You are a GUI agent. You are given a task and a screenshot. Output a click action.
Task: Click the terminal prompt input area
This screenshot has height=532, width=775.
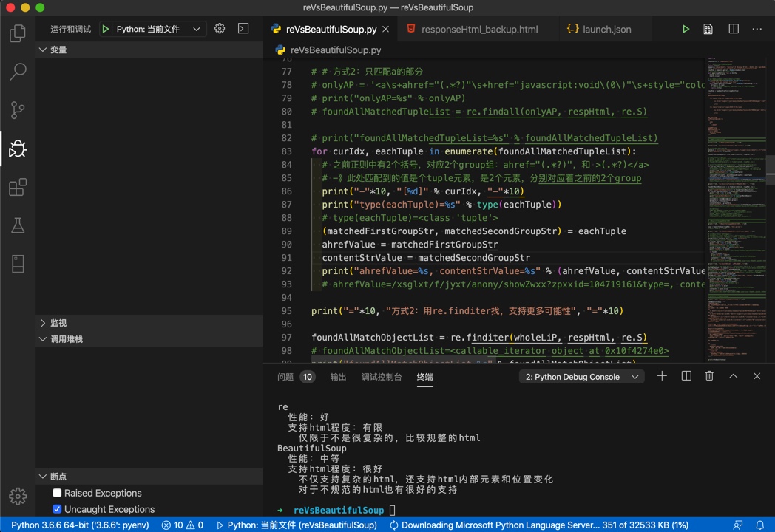coord(393,511)
